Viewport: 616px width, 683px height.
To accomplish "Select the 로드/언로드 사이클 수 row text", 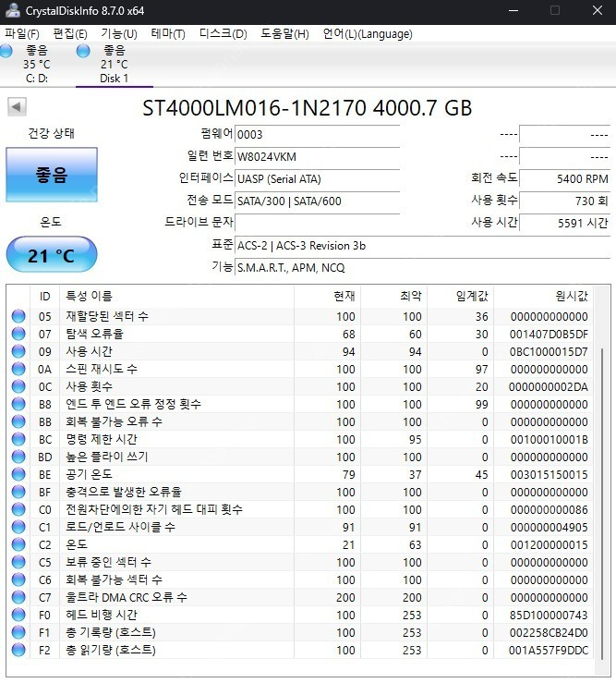I will pos(121,527).
